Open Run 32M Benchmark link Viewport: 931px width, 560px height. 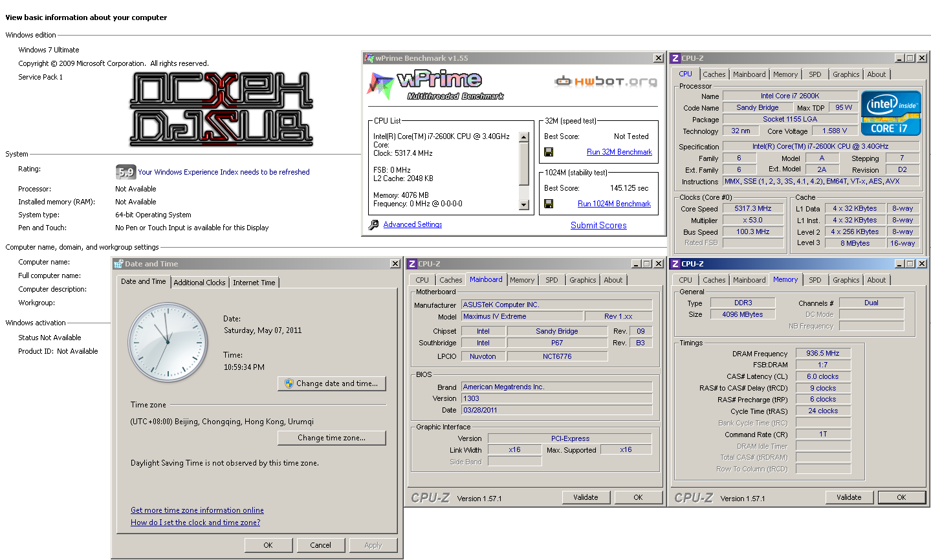619,152
